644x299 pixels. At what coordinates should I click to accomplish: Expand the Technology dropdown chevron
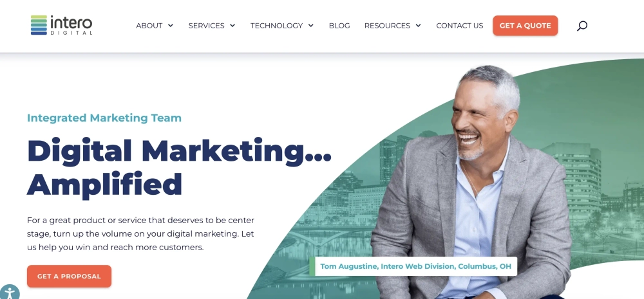tap(311, 26)
